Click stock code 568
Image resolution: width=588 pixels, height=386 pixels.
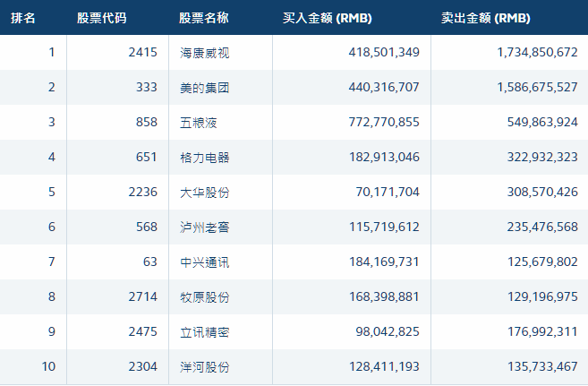pos(147,227)
